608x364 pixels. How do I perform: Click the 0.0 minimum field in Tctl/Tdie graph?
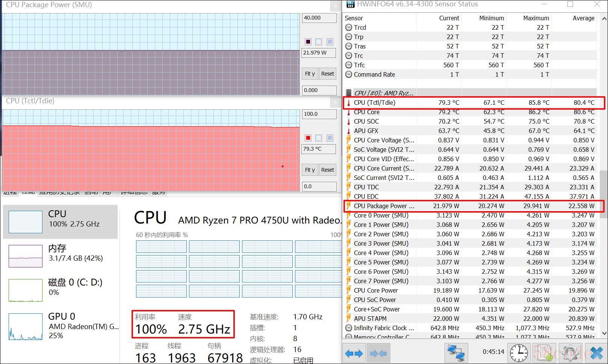click(319, 186)
